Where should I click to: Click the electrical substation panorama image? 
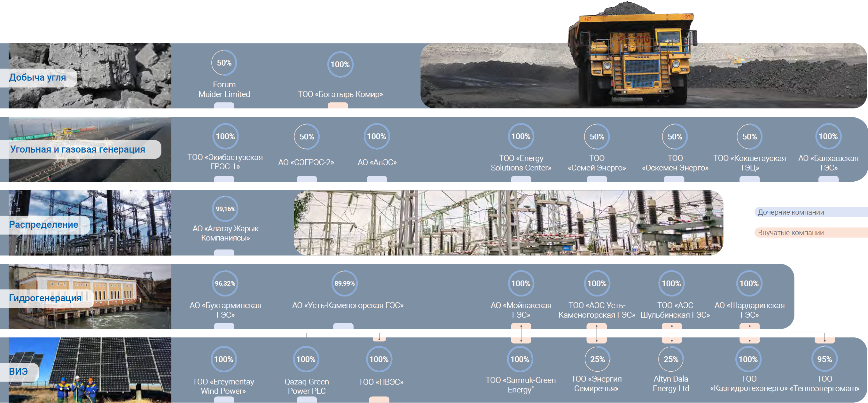508,223
